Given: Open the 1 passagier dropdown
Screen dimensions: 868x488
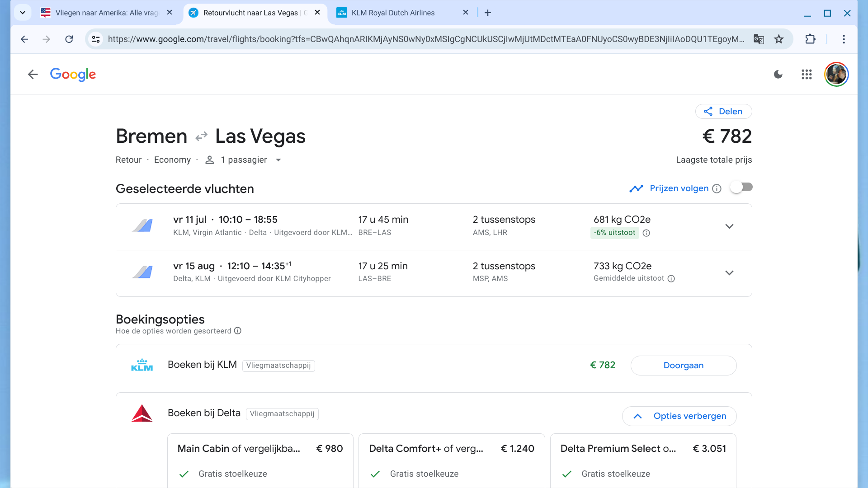Looking at the screenshot, I should click(x=244, y=160).
